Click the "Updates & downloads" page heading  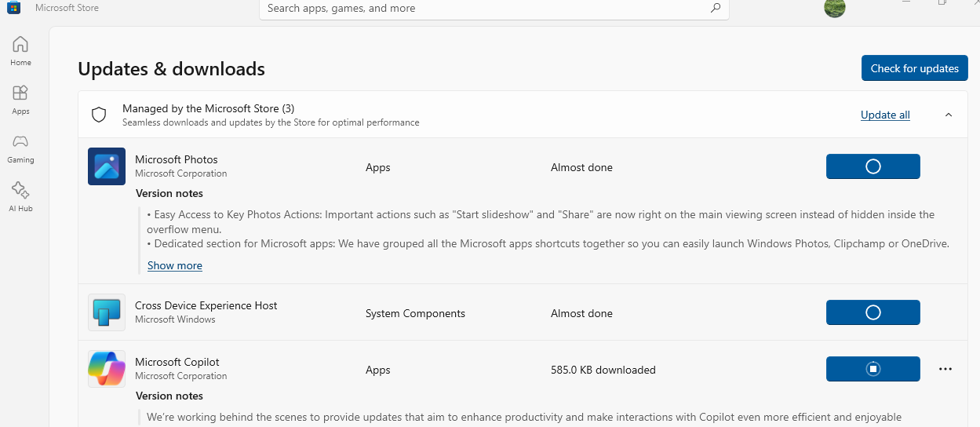[171, 69]
